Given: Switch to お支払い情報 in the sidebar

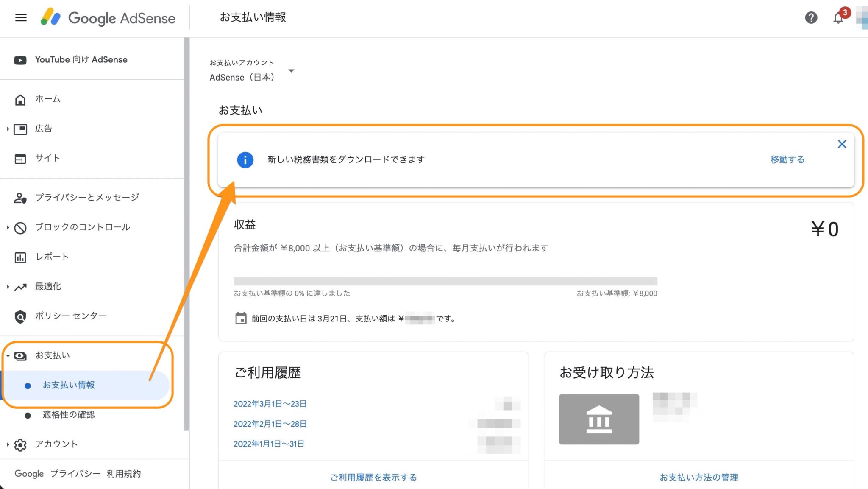Looking at the screenshot, I should 69,385.
